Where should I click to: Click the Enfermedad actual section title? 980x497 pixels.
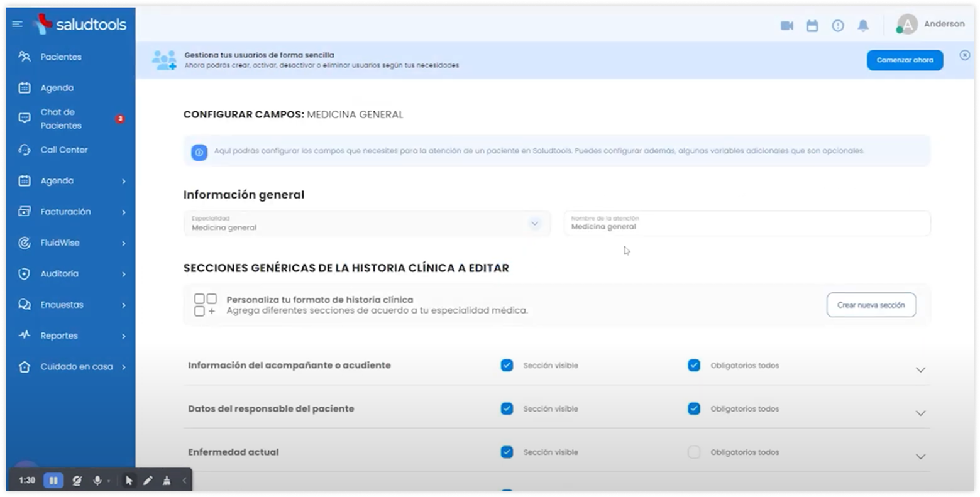tap(233, 452)
